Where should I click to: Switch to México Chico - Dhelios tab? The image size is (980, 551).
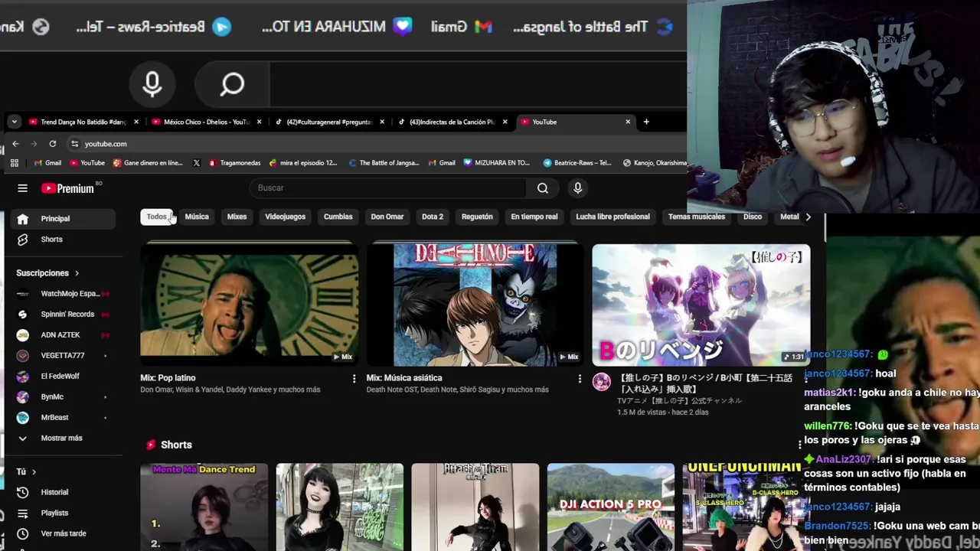tap(205, 122)
